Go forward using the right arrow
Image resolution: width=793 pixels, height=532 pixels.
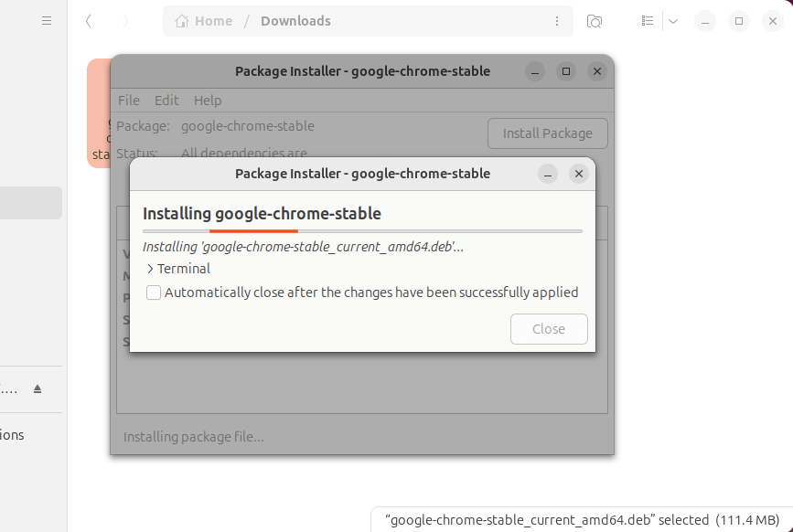(x=125, y=21)
